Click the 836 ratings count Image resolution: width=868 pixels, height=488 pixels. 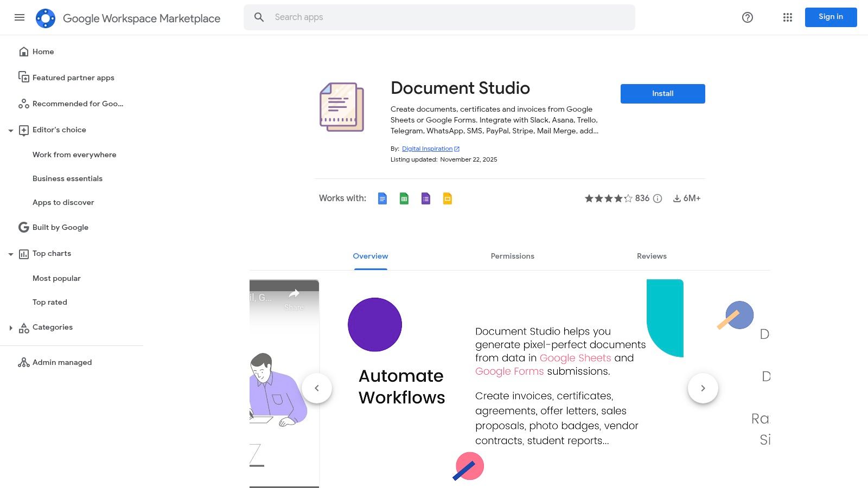(642, 198)
